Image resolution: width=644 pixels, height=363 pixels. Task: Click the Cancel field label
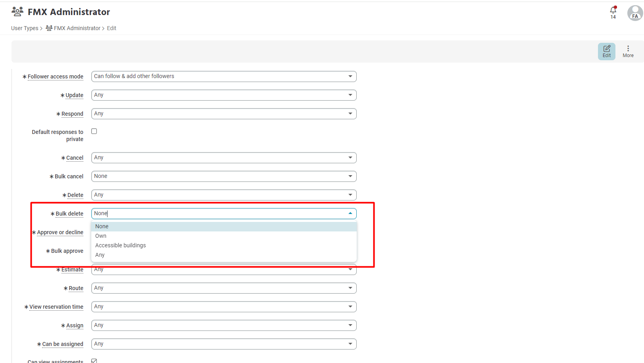coord(75,158)
